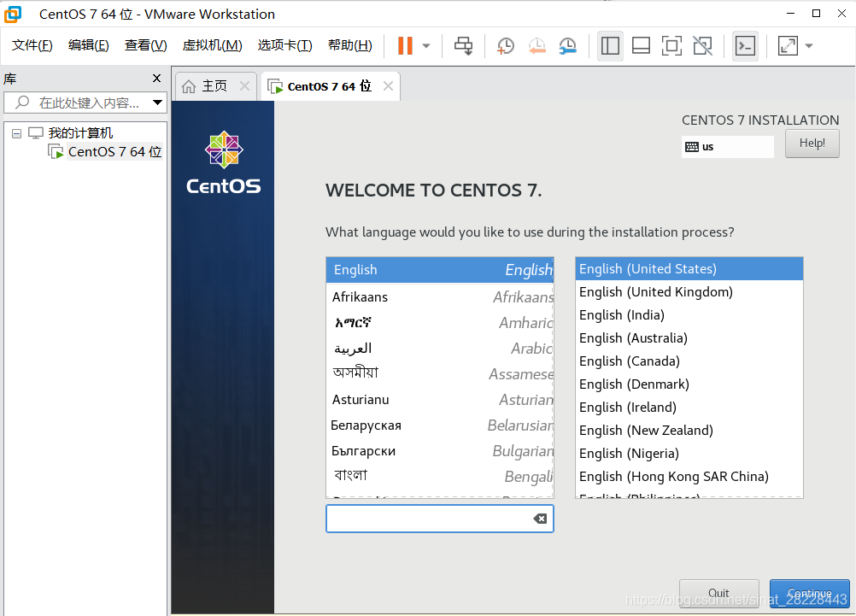Viewport: 856px width, 616px height.
Task: Open the 帮助(H) menu
Action: pos(350,45)
